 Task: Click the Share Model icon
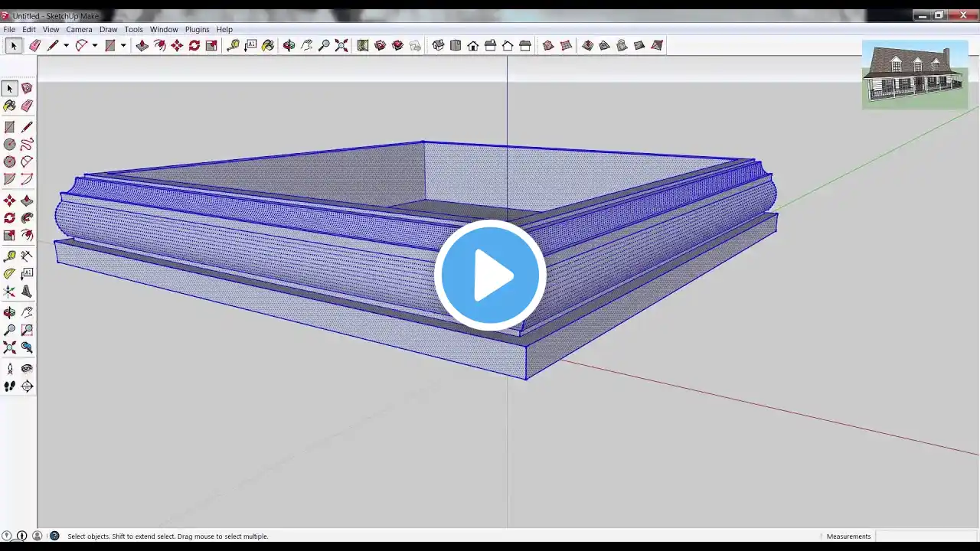397,46
